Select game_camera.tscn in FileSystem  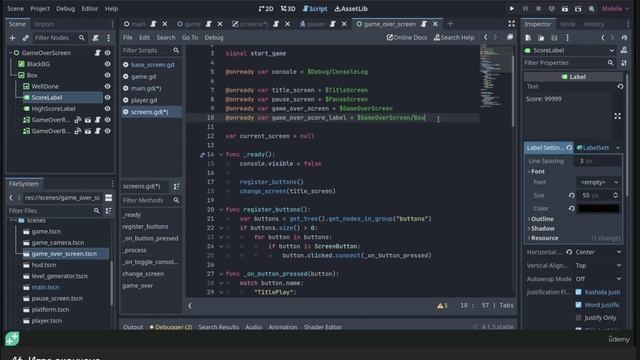(58, 242)
